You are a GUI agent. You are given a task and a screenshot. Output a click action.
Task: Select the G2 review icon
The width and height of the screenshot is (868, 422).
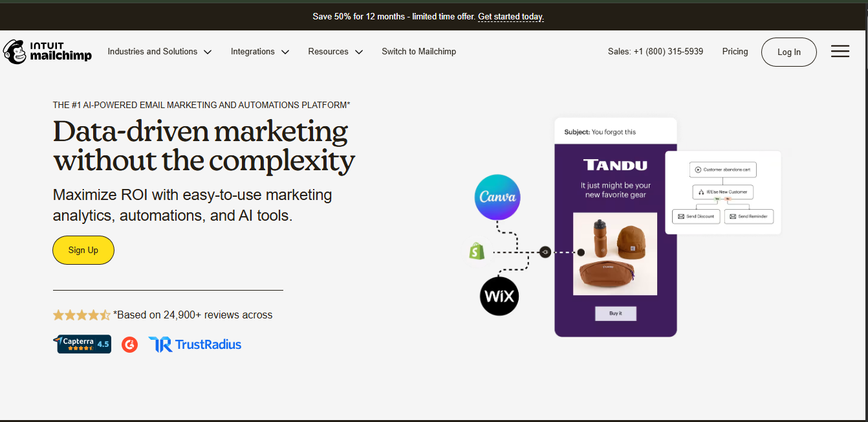[129, 344]
